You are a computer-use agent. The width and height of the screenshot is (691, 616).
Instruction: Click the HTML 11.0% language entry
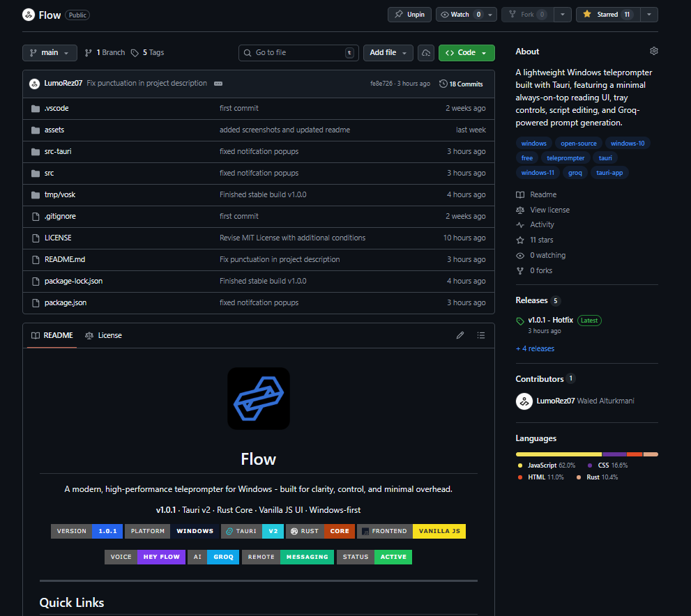[x=540, y=477]
